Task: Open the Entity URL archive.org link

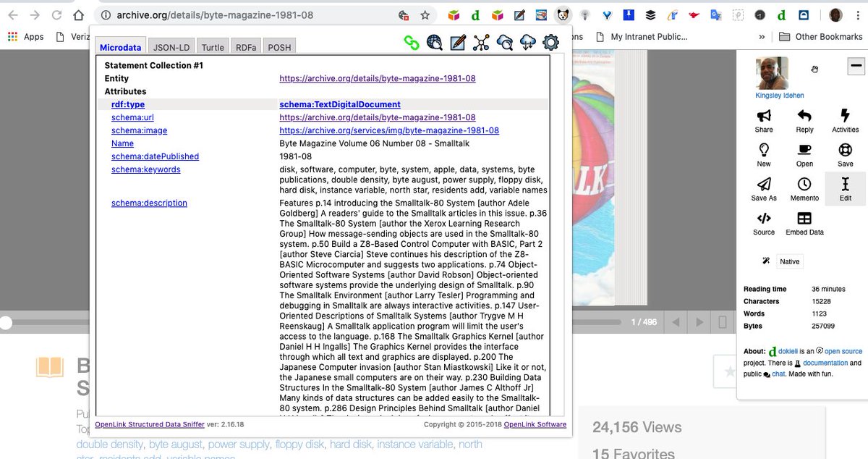Action: click(x=378, y=78)
